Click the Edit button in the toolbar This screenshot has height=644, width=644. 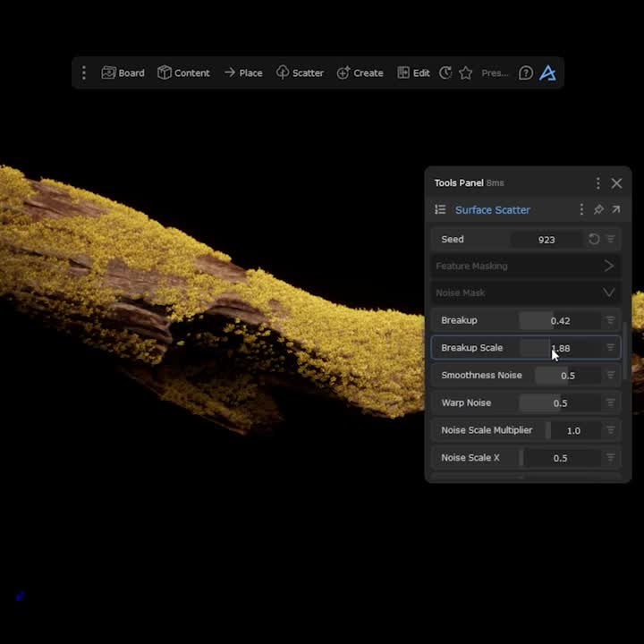pyautogui.click(x=413, y=73)
